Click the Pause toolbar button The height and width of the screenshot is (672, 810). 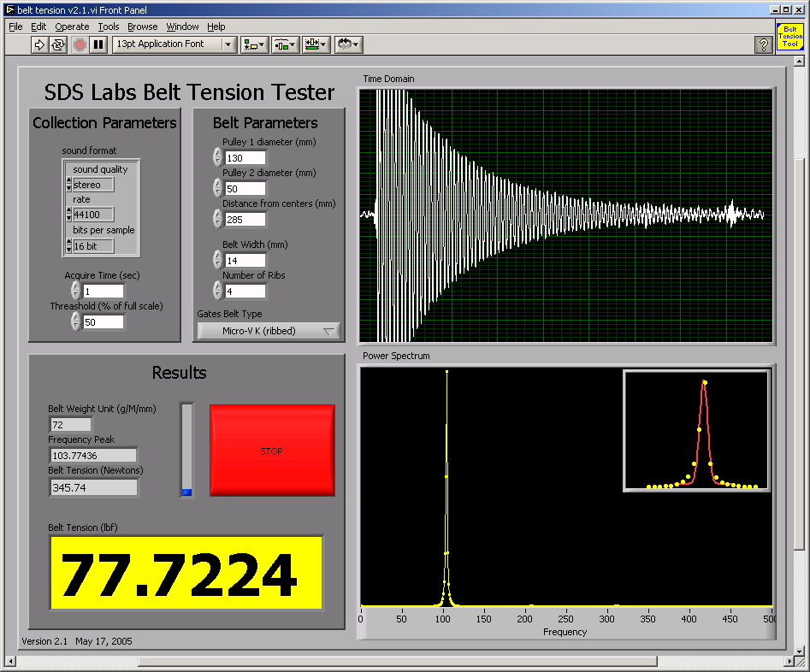(98, 44)
